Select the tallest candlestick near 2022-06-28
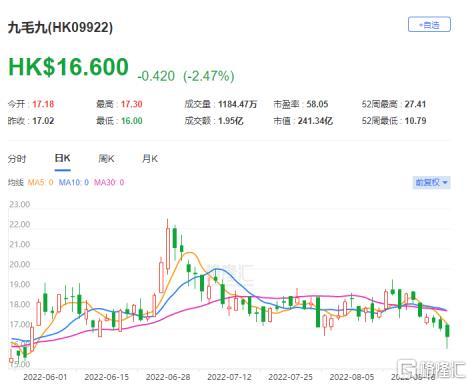This screenshot has height=386, width=472. point(168,247)
